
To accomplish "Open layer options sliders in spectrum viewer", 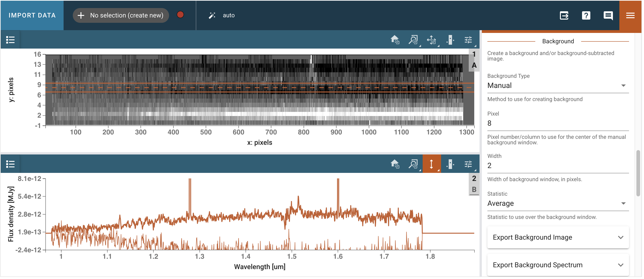I will 468,164.
